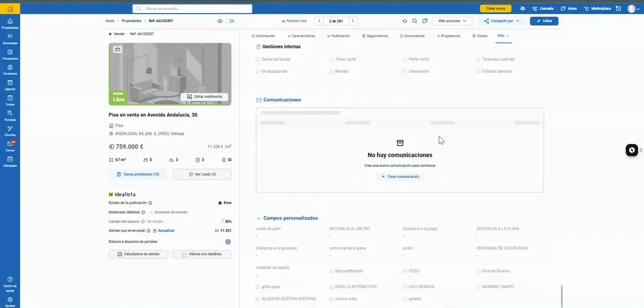Viewport: 644px width, 308px height.
Task: Switch to the Características tab
Action: tap(301, 36)
